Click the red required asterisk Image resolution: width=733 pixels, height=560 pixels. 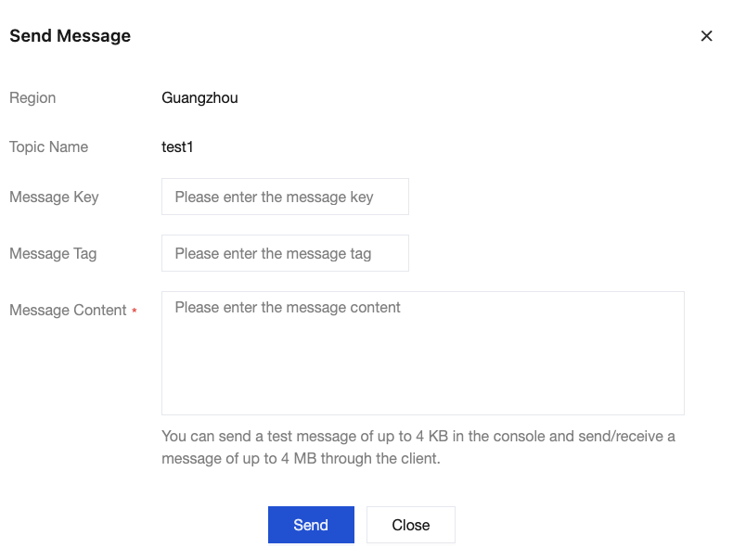135,311
